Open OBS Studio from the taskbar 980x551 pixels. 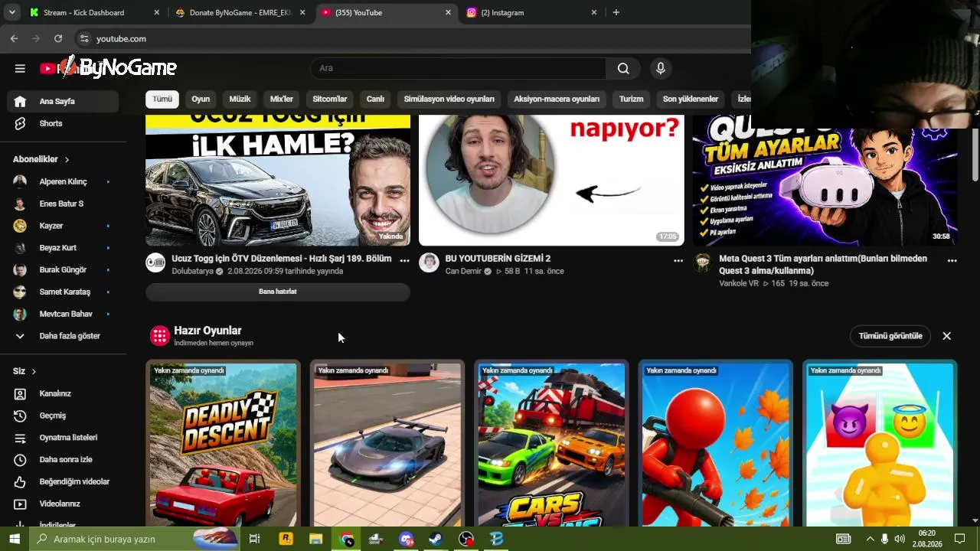tap(466, 539)
